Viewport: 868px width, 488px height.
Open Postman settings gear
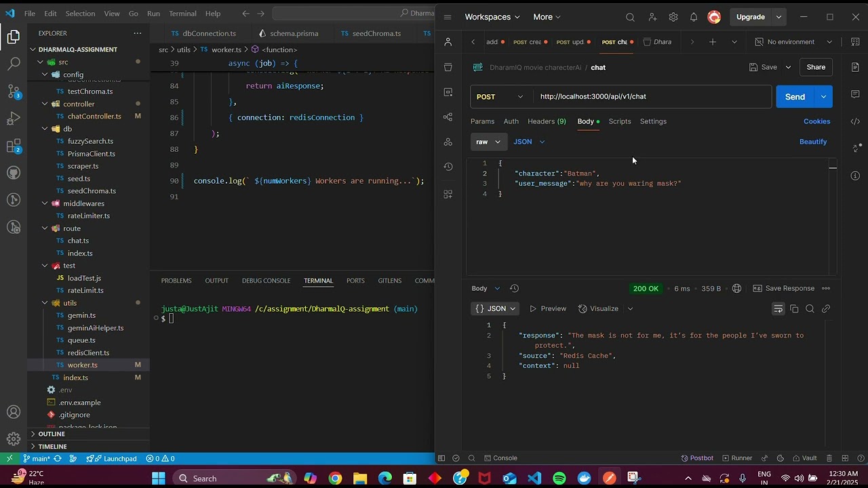coord(673,17)
